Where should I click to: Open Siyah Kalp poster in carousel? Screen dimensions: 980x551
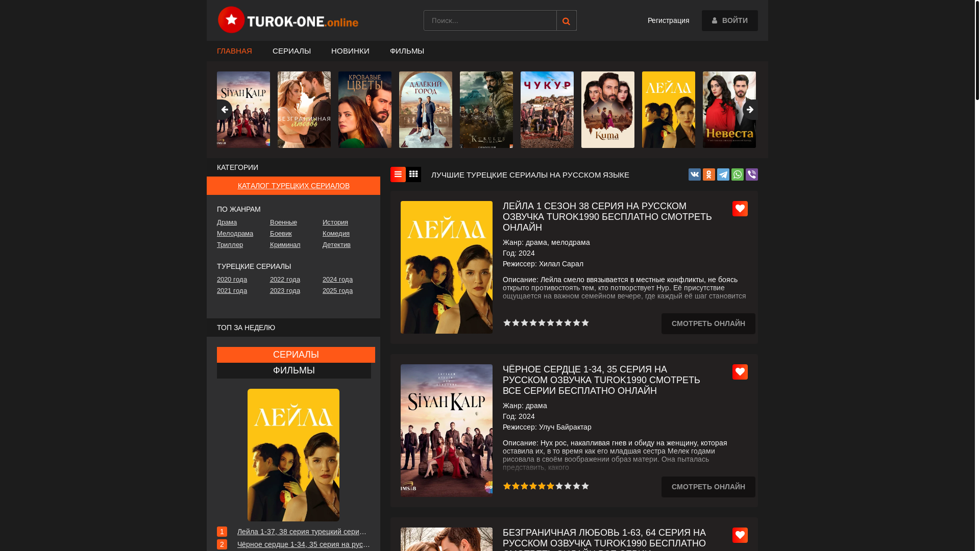[243, 110]
